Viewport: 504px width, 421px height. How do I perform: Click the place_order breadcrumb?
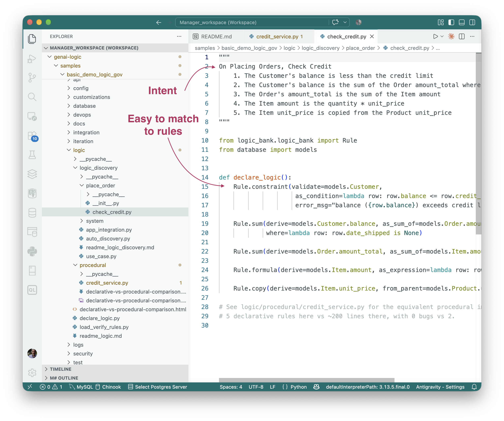tap(360, 48)
